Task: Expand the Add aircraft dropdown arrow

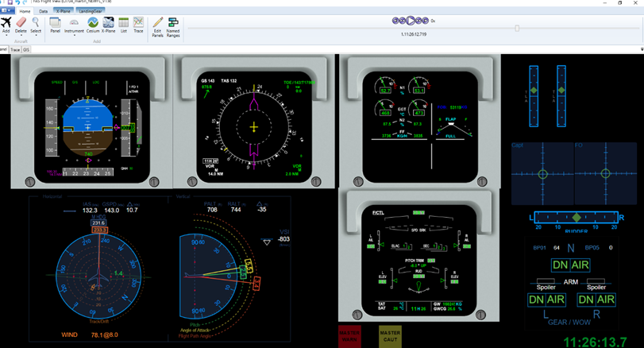Action: (6, 35)
